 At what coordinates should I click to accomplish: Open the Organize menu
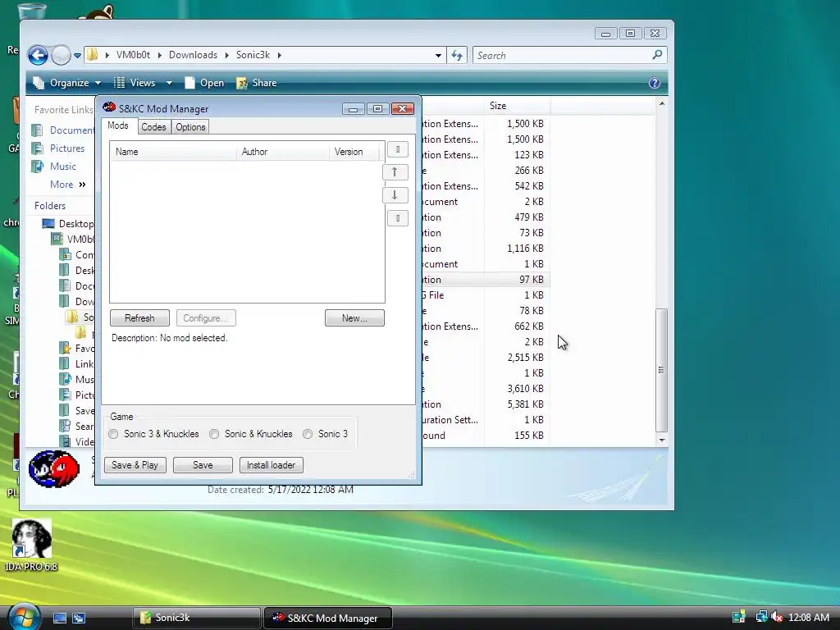point(67,83)
